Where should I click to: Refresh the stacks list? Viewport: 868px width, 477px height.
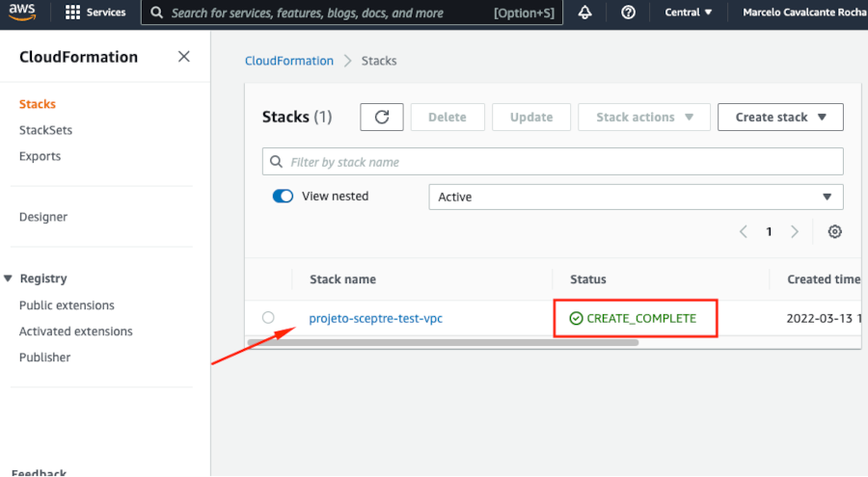(x=382, y=117)
